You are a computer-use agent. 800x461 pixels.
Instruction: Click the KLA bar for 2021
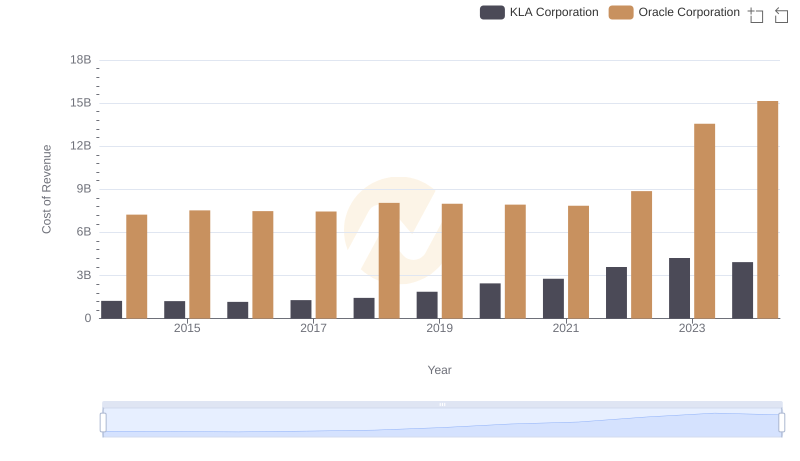click(554, 298)
